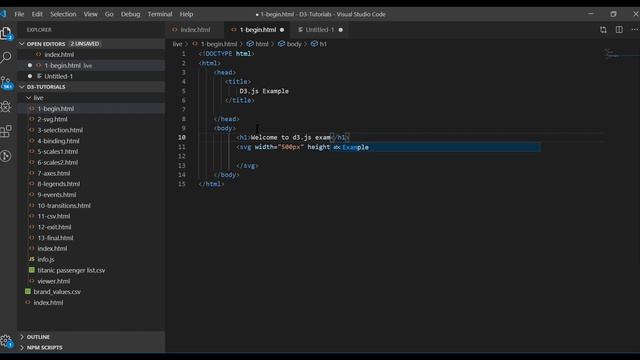Click the live breadcrumb segment

click(x=177, y=44)
